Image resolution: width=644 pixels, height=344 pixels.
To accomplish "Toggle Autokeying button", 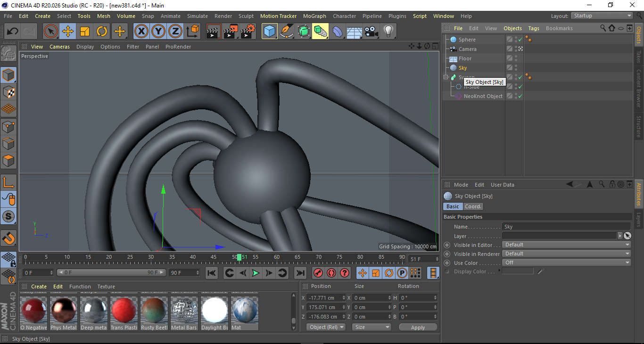I will pos(331,273).
